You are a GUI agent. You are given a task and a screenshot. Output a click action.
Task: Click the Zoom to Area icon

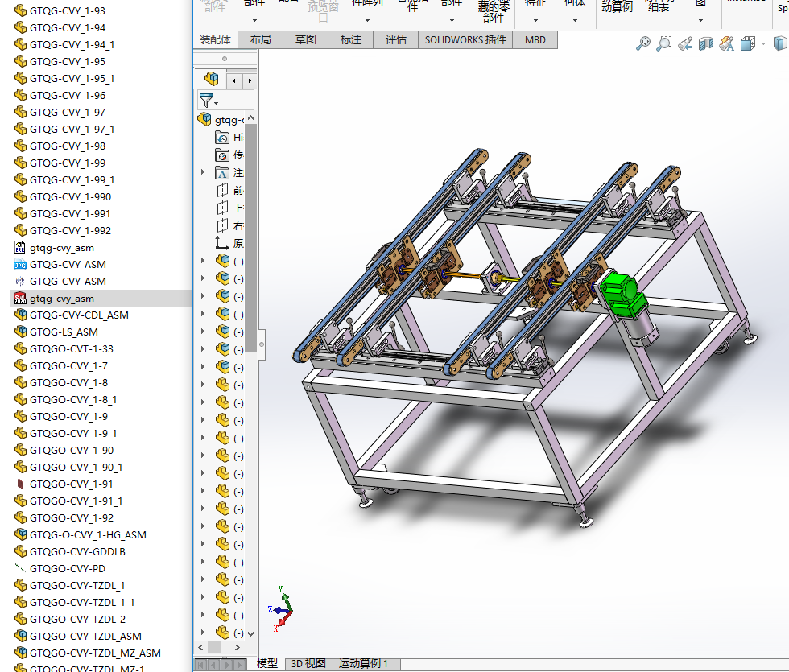coord(663,43)
